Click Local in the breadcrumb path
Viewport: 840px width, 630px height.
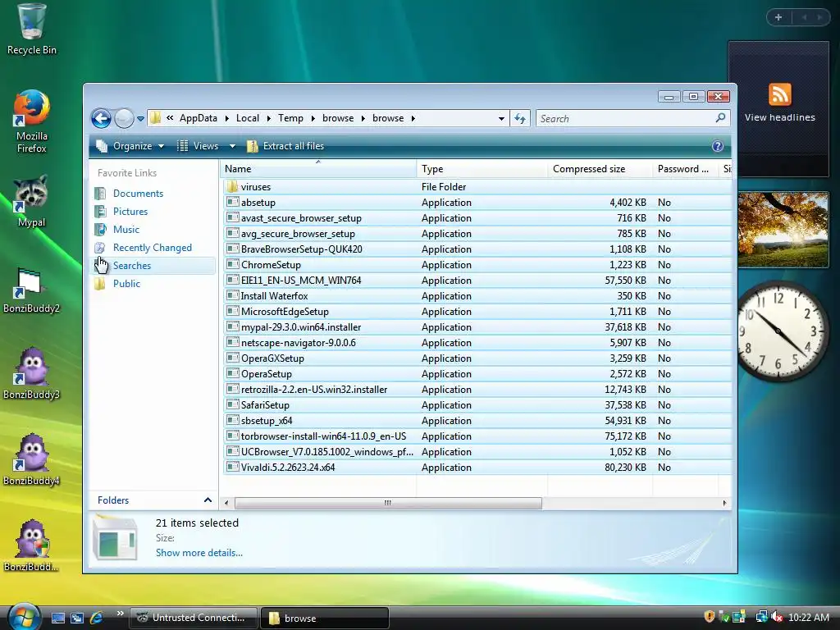point(248,118)
